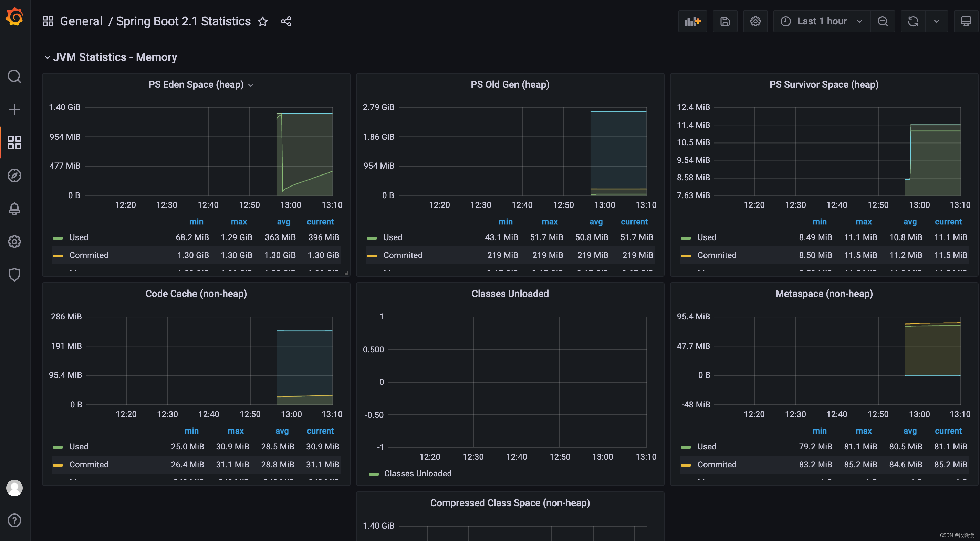Open Code Cache (non-heap) panel title menu

tap(196, 294)
